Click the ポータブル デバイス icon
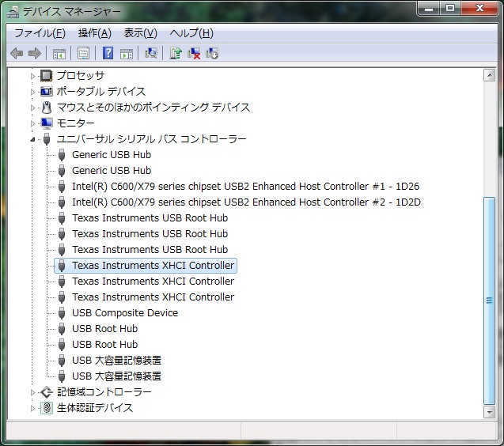The height and width of the screenshot is (446, 504). [x=46, y=92]
